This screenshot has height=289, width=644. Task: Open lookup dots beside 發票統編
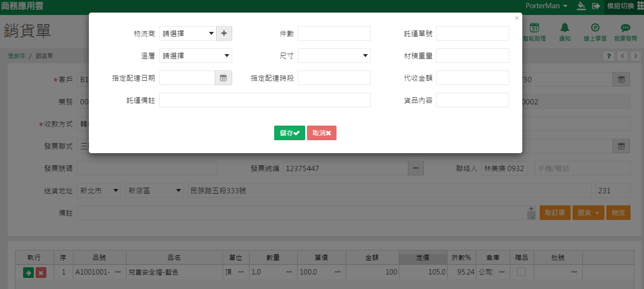pyautogui.click(x=415, y=168)
